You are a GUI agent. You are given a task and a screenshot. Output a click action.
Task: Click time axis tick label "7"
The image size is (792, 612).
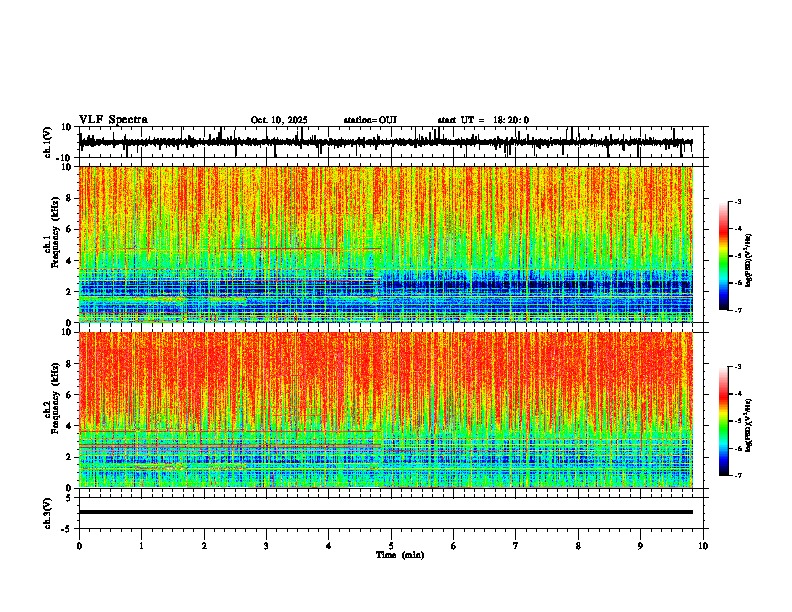click(516, 546)
